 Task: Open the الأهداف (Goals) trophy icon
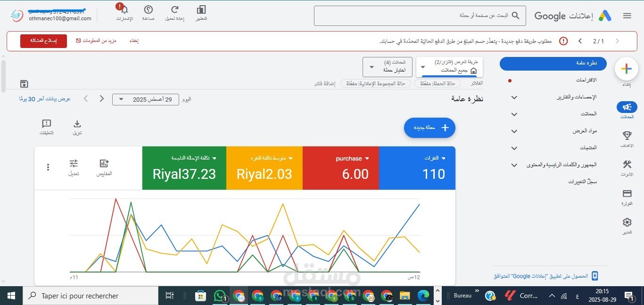(627, 135)
